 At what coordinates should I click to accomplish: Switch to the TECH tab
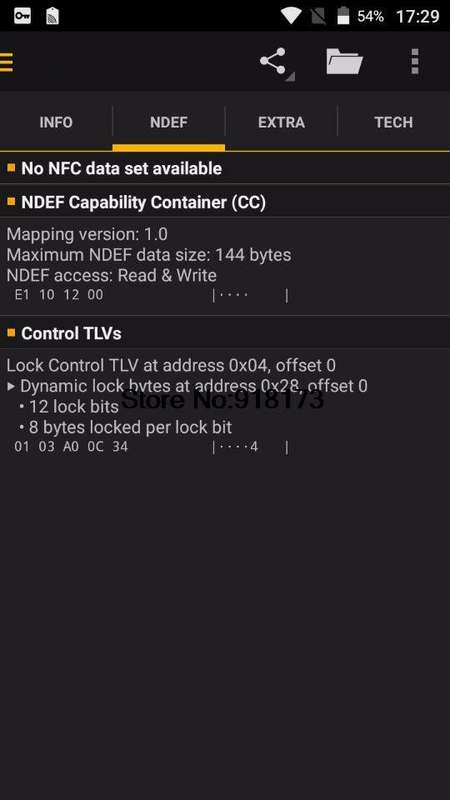394,122
